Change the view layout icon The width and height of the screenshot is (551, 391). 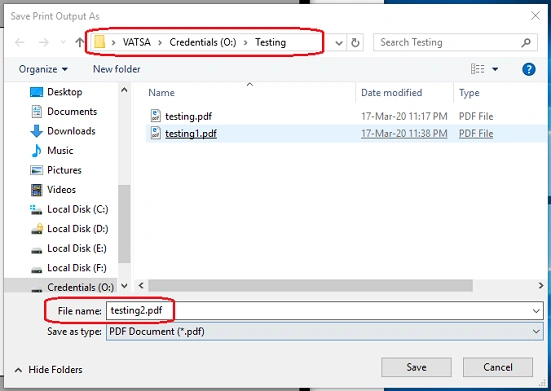(478, 69)
